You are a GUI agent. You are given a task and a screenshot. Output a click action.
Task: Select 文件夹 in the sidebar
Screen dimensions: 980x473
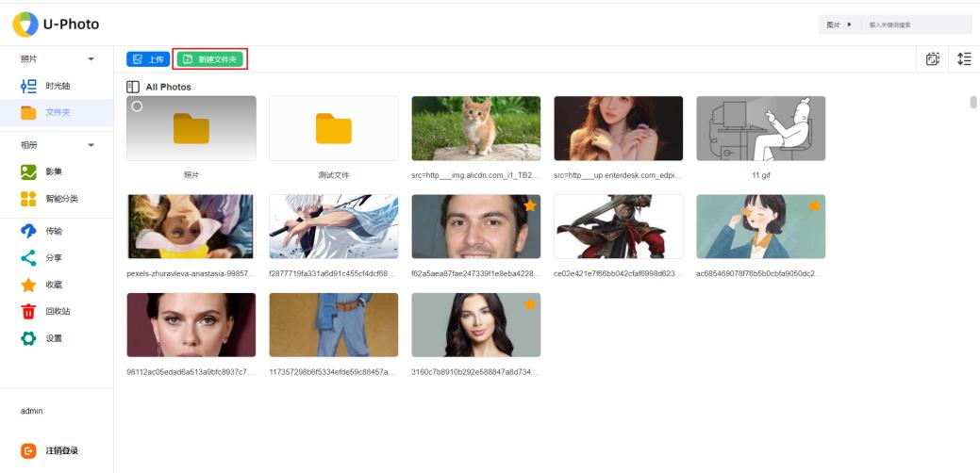coord(57,113)
